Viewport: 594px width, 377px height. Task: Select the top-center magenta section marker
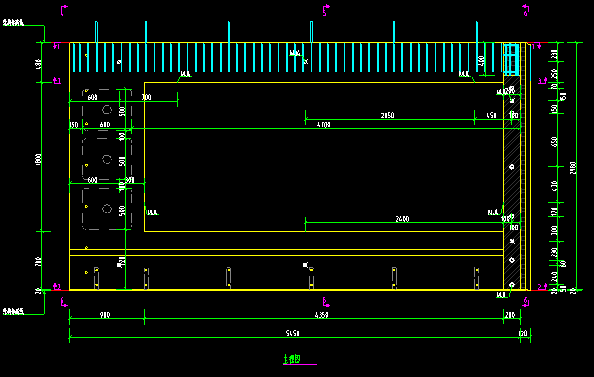(326, 10)
